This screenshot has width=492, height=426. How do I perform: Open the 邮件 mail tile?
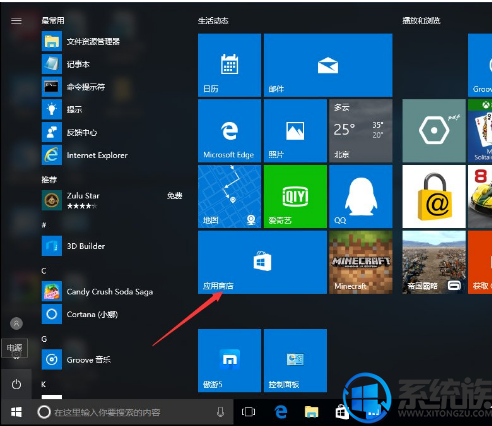[328, 65]
